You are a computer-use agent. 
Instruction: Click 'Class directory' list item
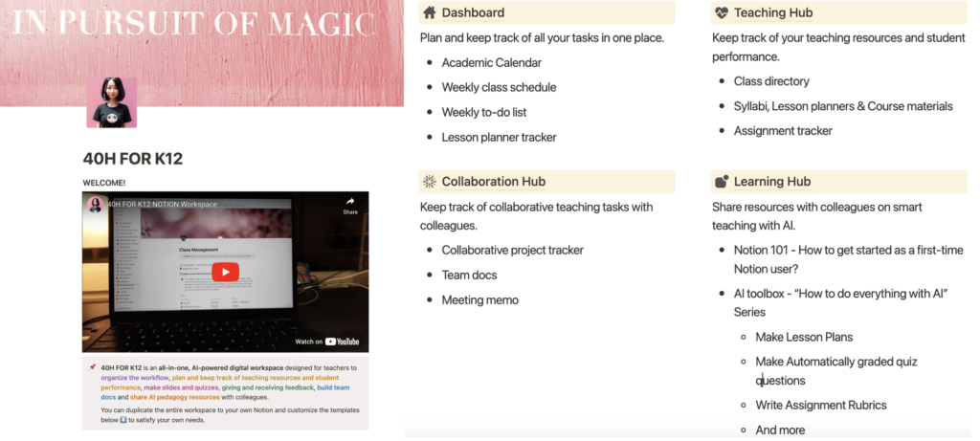(771, 81)
